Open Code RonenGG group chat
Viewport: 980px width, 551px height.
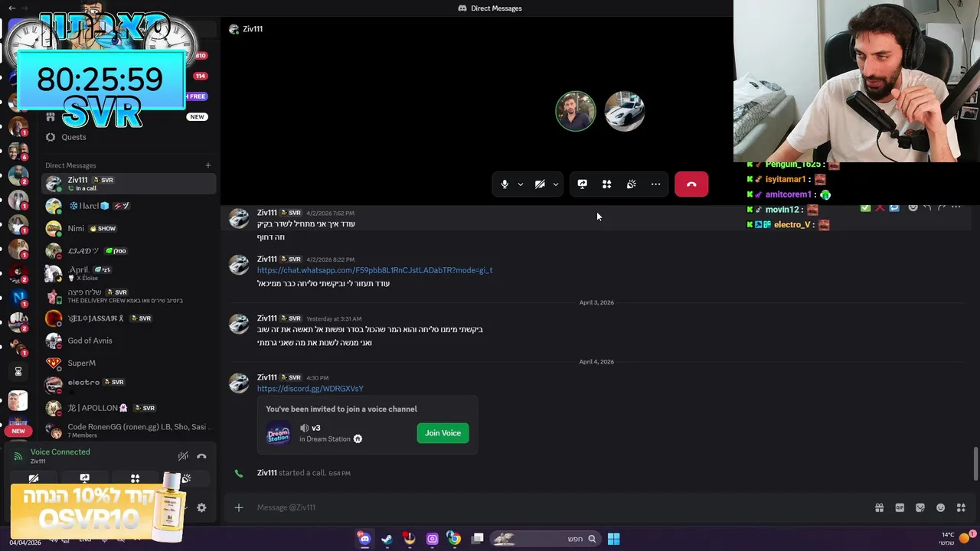tap(129, 430)
